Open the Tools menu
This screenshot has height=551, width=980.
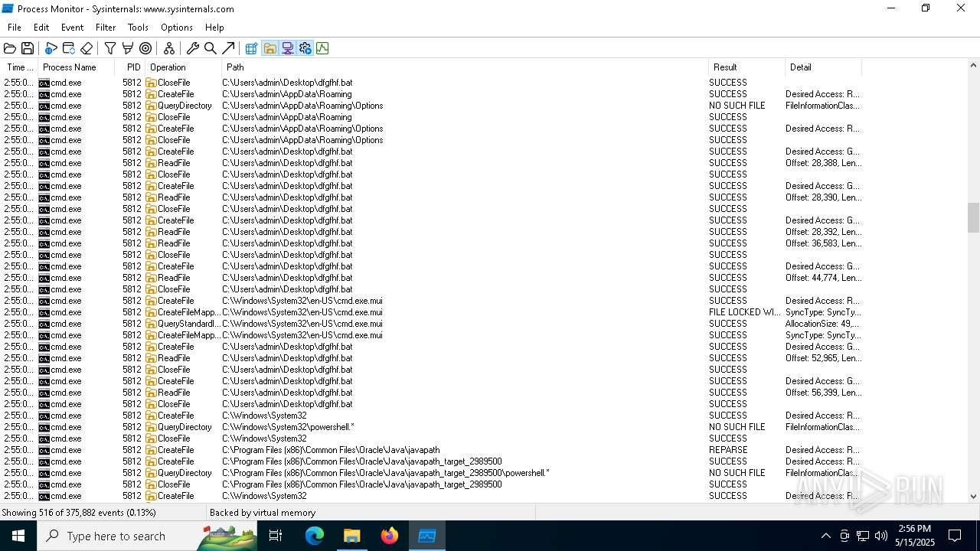(138, 28)
